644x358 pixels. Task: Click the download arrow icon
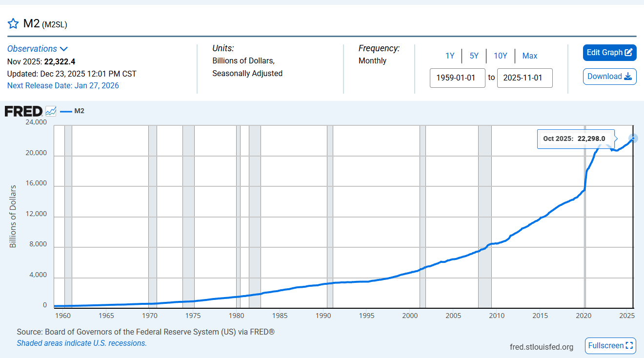[x=628, y=77]
